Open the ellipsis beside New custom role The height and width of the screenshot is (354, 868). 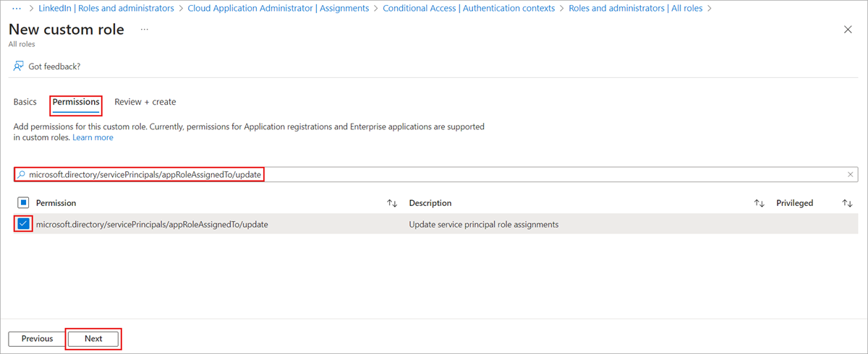point(145,30)
